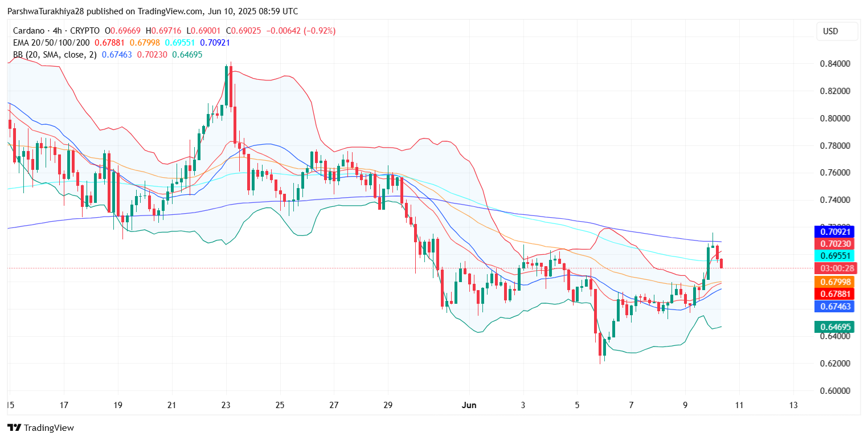
Task: Click the publisher attribution text at top
Action: coord(152,11)
